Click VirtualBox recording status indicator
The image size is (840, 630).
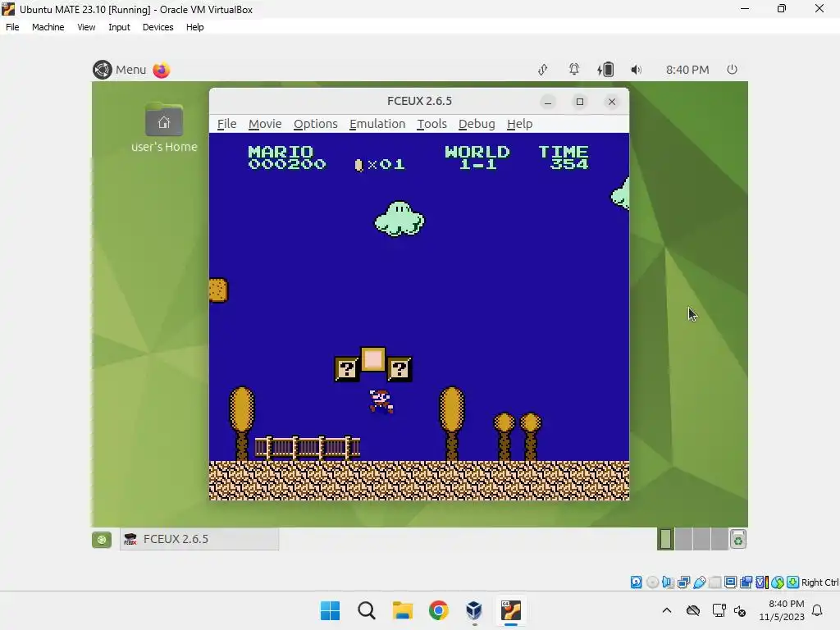pyautogui.click(x=746, y=582)
